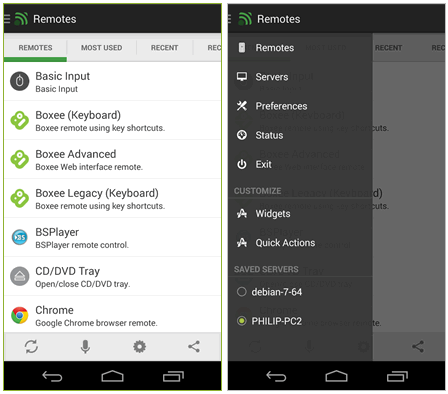Open the Basic Input remote title
Image resolution: width=448 pixels, height=394 pixels.
(x=63, y=76)
